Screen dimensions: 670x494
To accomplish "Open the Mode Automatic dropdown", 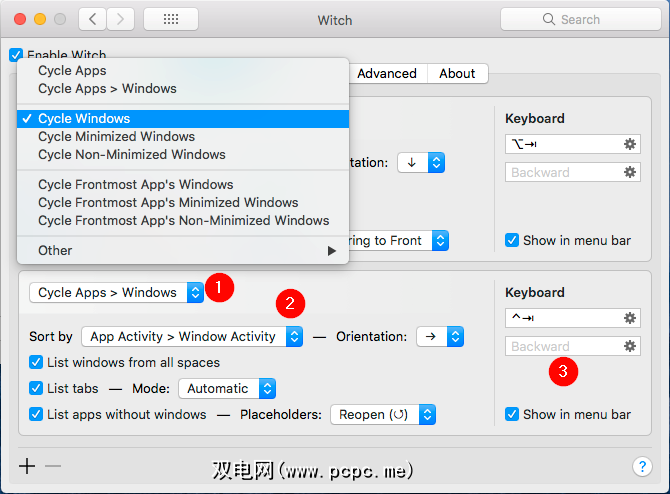I will (x=227, y=388).
